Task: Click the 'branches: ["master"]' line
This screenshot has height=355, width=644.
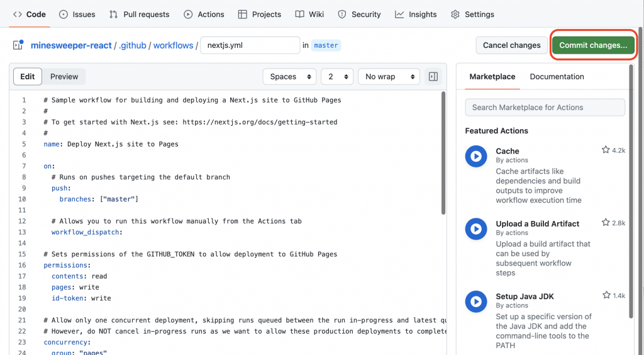Action: tap(99, 199)
